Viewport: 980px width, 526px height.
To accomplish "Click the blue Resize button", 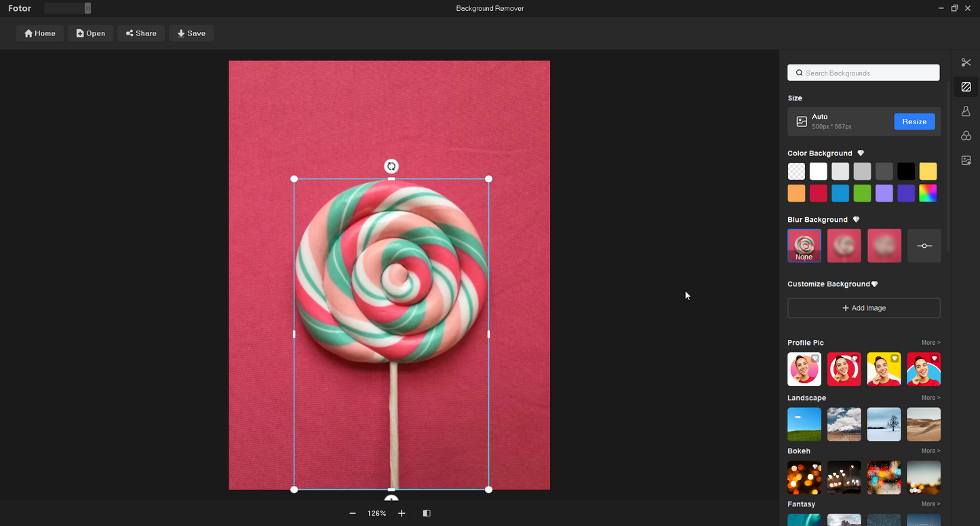I will (914, 121).
